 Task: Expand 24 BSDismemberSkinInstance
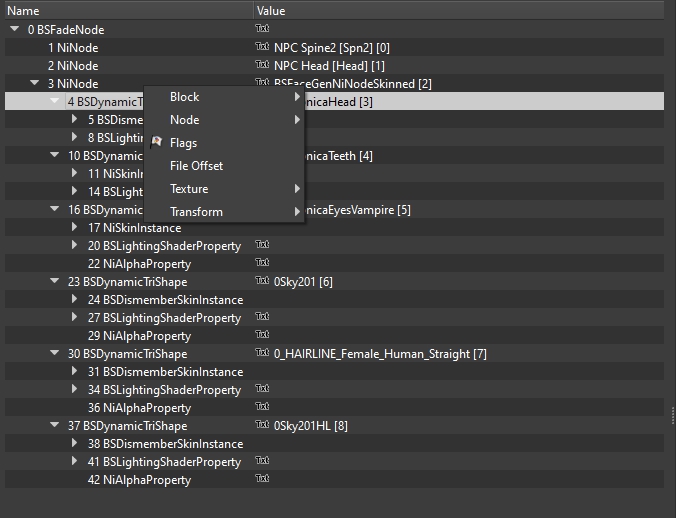click(x=75, y=300)
